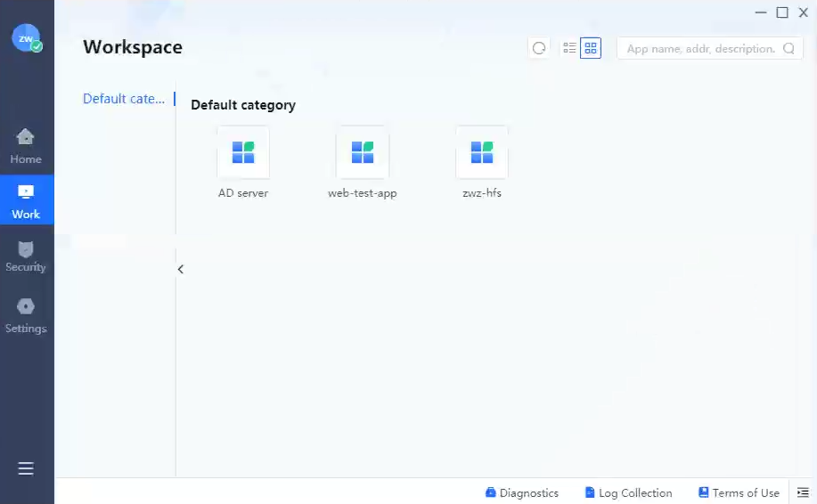The image size is (817, 504).
Task: Open Log Collection link
Action: click(x=628, y=492)
